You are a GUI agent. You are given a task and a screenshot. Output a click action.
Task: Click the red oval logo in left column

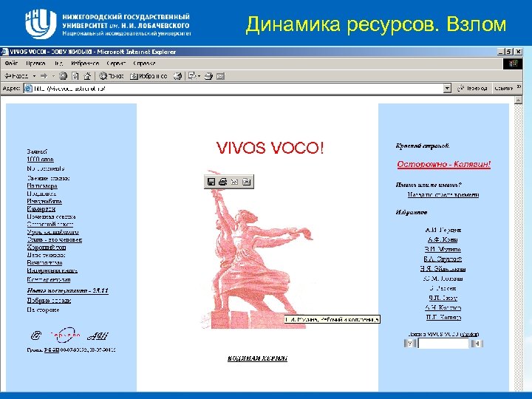(65, 335)
